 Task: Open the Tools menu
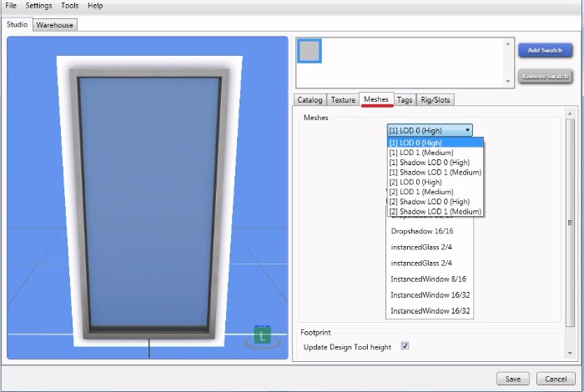pos(70,6)
